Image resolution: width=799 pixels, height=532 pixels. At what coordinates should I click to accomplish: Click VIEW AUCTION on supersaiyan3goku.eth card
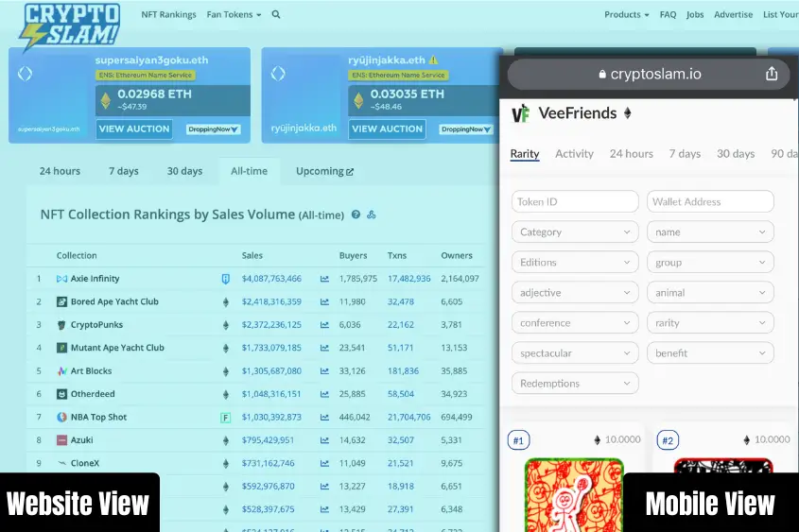tap(134, 129)
